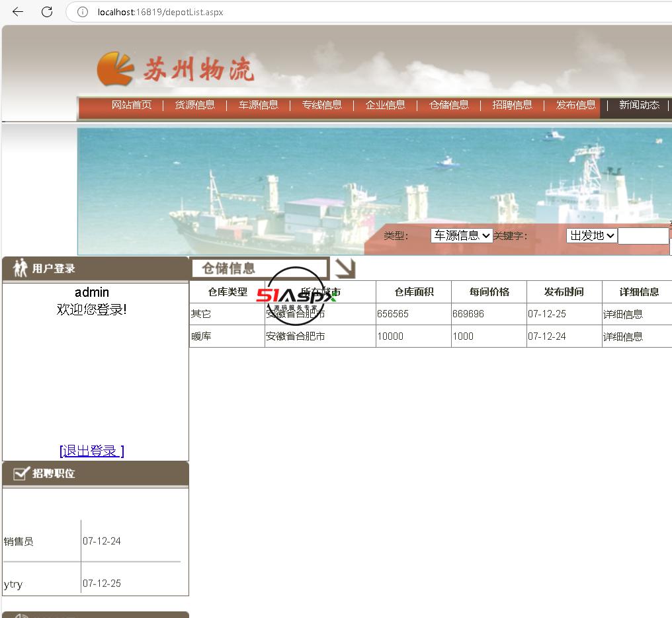
Task: Click the arrow icon beside 仓储信息 heading
Action: pyautogui.click(x=345, y=268)
